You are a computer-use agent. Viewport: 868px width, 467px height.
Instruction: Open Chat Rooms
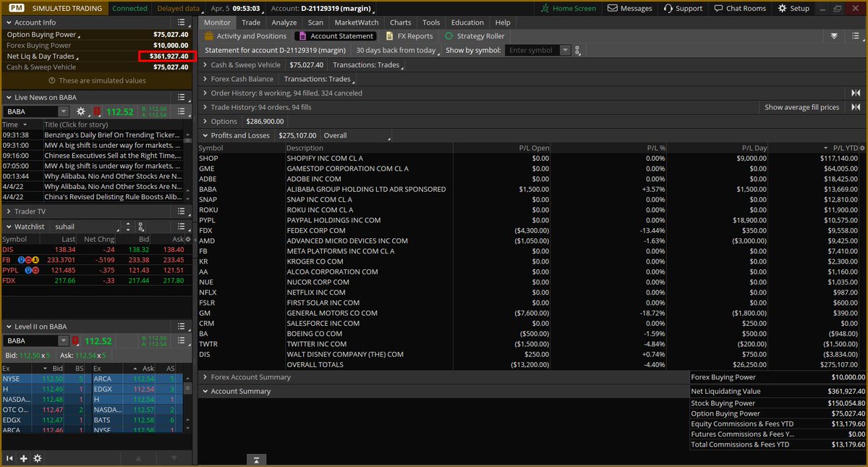pyautogui.click(x=739, y=8)
